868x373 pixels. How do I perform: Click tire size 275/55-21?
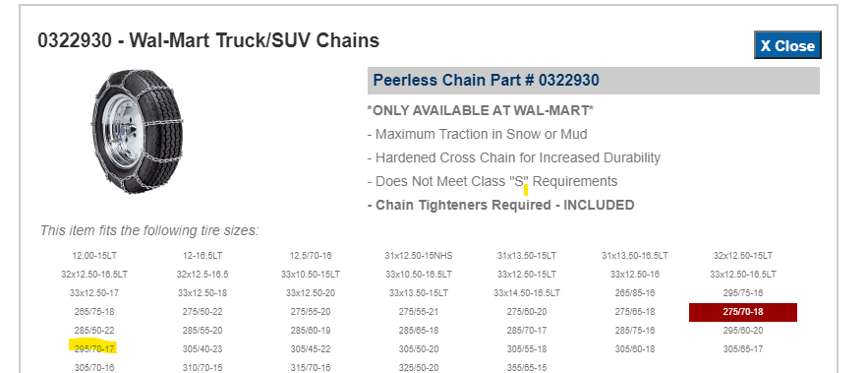click(x=419, y=312)
